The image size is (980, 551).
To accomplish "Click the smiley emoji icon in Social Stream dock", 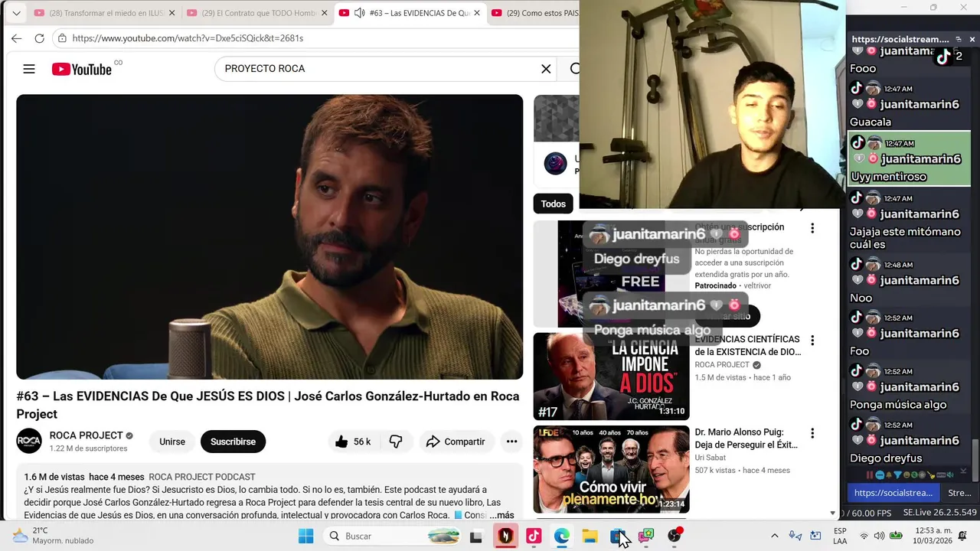I will pos(906,474).
